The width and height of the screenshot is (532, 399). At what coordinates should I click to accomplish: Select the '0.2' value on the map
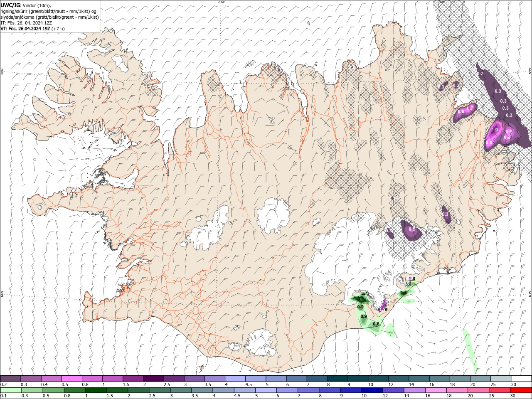(x=480, y=74)
